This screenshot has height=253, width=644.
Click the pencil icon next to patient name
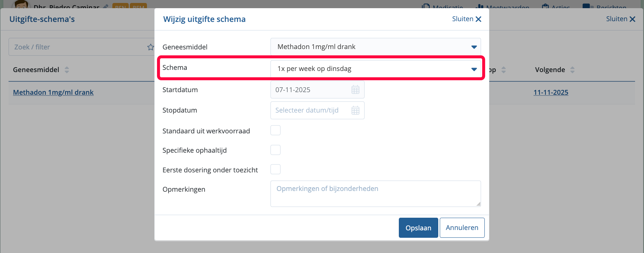click(x=106, y=7)
